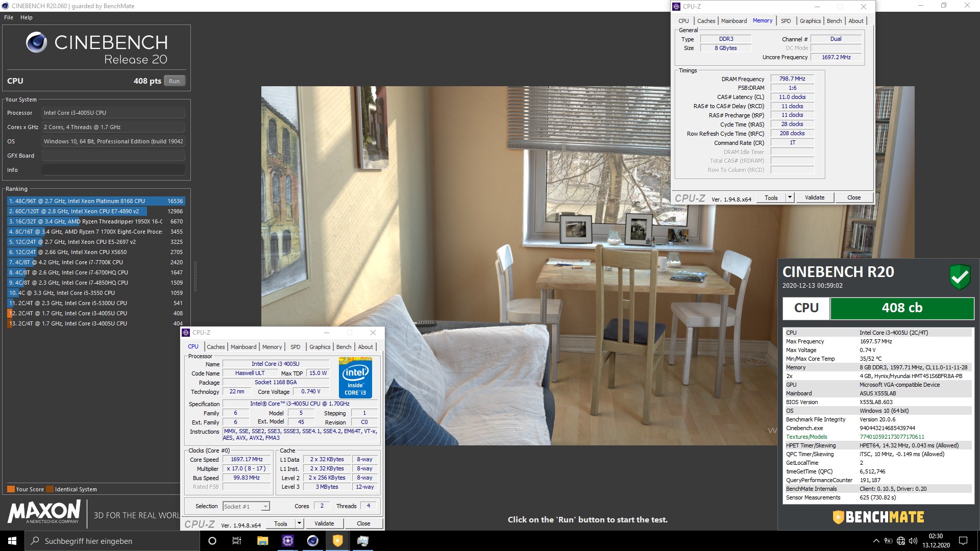
Task: Open the system monitor taskbar icon
Action: click(362, 541)
